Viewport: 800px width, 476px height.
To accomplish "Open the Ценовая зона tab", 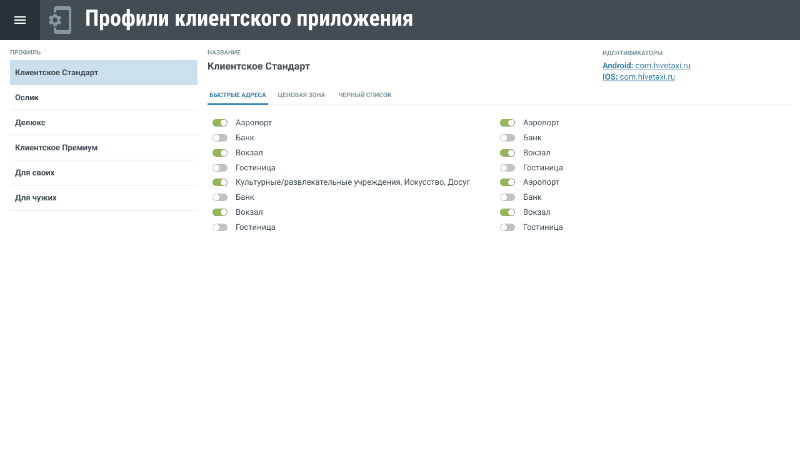I will click(301, 95).
